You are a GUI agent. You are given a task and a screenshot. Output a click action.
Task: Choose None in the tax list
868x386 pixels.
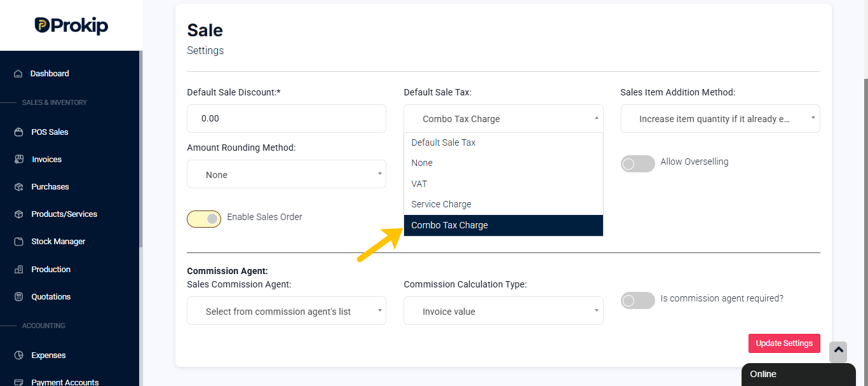pyautogui.click(x=503, y=163)
